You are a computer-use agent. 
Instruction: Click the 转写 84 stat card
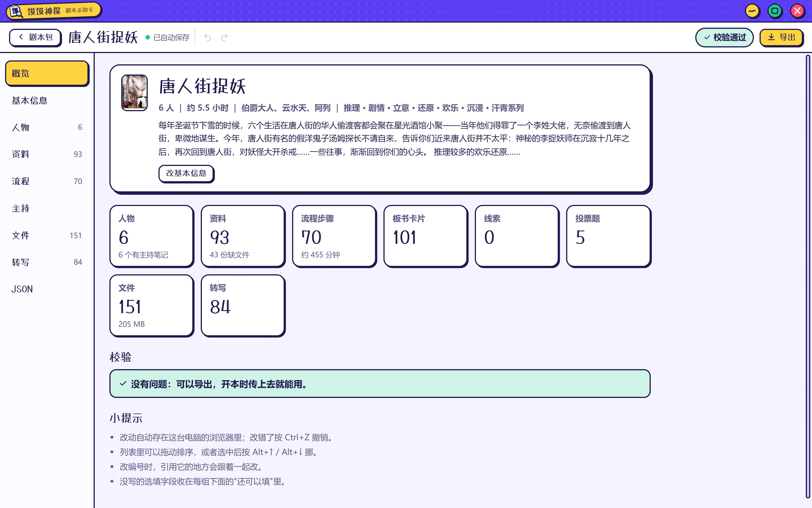(x=243, y=306)
